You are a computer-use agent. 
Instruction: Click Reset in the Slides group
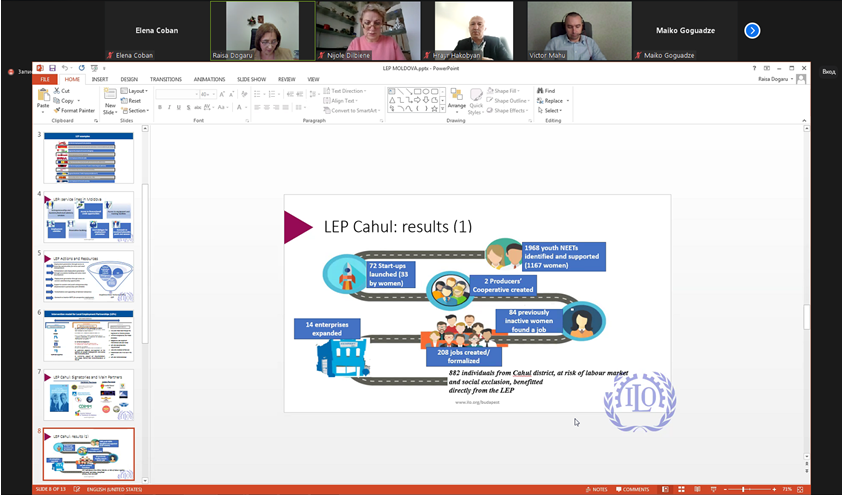tap(134, 100)
